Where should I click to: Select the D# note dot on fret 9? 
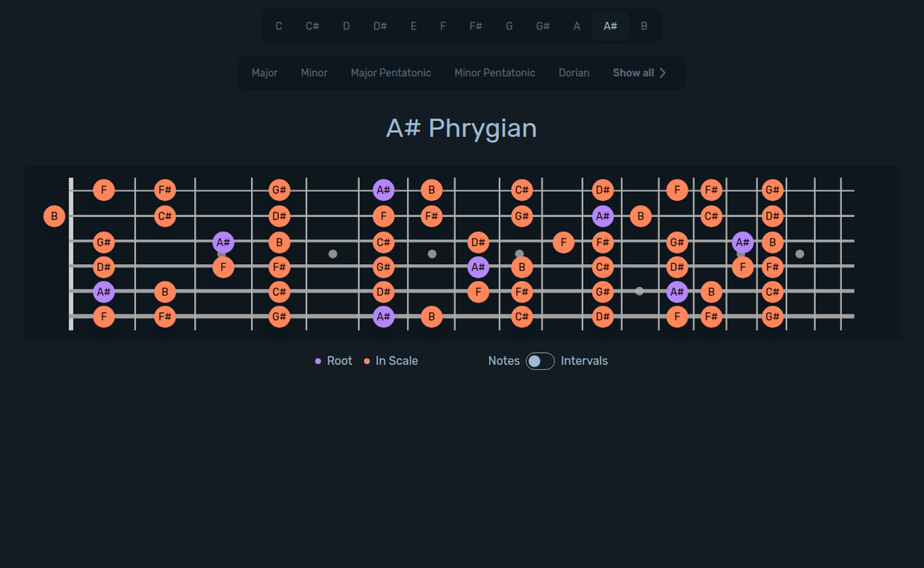(x=478, y=242)
